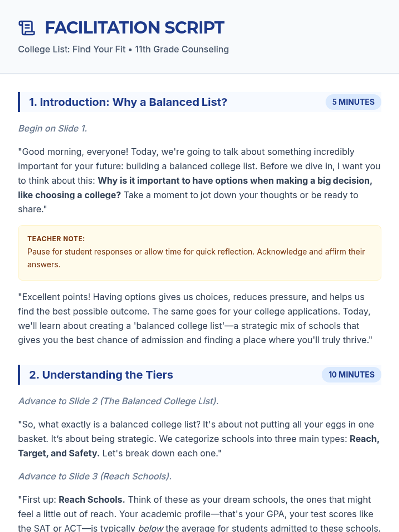Click the "11th Grade Counseling" subtitle text
Screen dimensions: 399x532
[x=182, y=49]
